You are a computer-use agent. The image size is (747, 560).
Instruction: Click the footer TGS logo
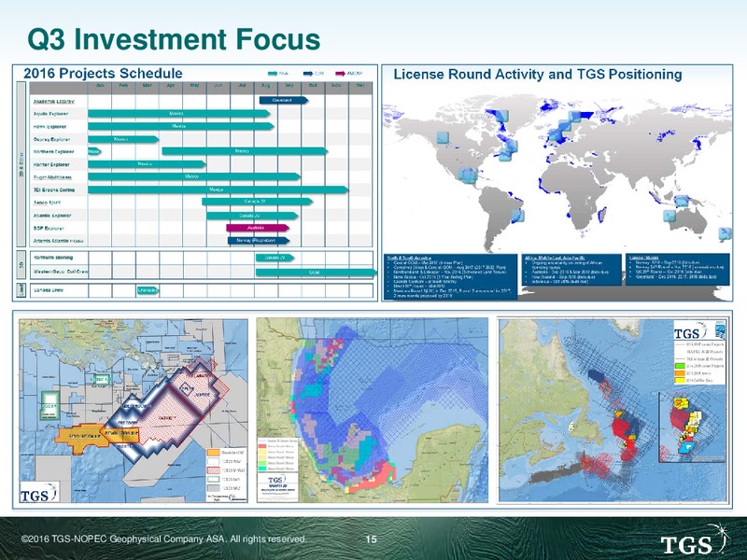click(695, 541)
